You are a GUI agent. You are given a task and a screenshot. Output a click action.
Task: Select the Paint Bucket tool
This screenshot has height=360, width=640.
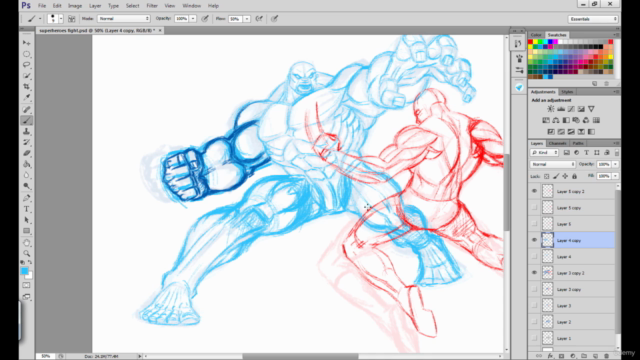click(x=27, y=164)
